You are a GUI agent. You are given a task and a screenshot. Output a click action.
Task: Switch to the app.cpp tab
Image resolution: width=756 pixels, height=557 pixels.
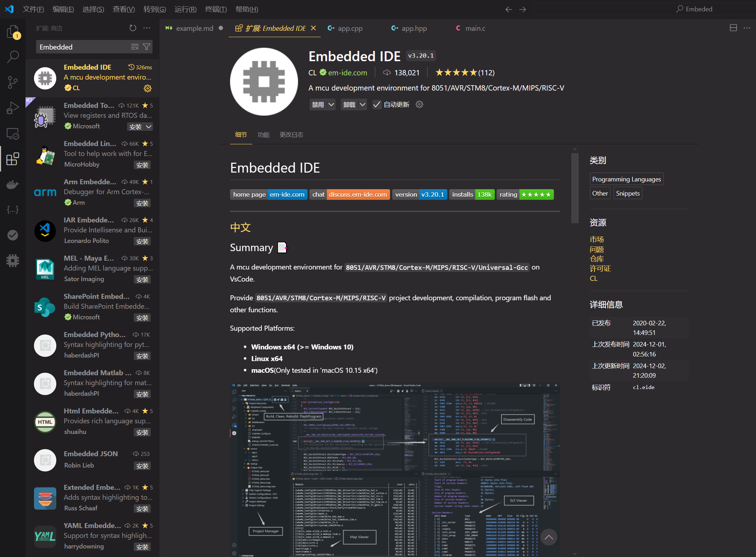tap(350, 28)
